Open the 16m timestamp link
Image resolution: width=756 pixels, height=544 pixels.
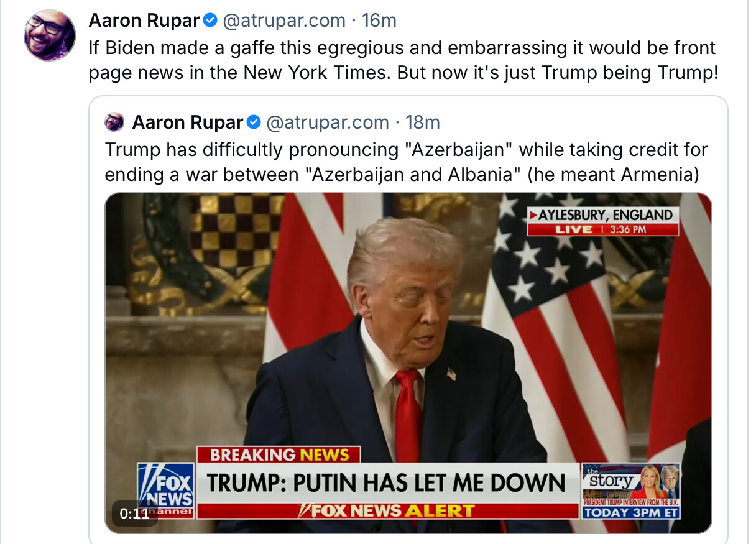tap(379, 21)
